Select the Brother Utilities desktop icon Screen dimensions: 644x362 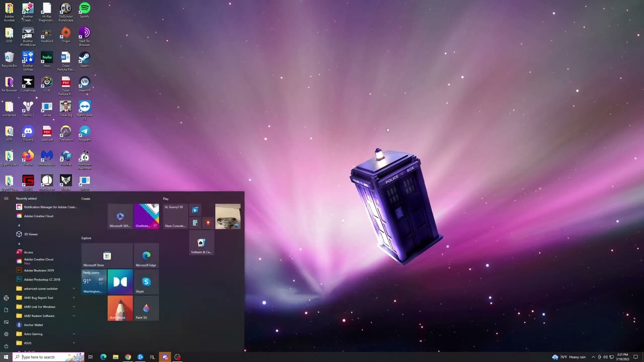(x=28, y=61)
